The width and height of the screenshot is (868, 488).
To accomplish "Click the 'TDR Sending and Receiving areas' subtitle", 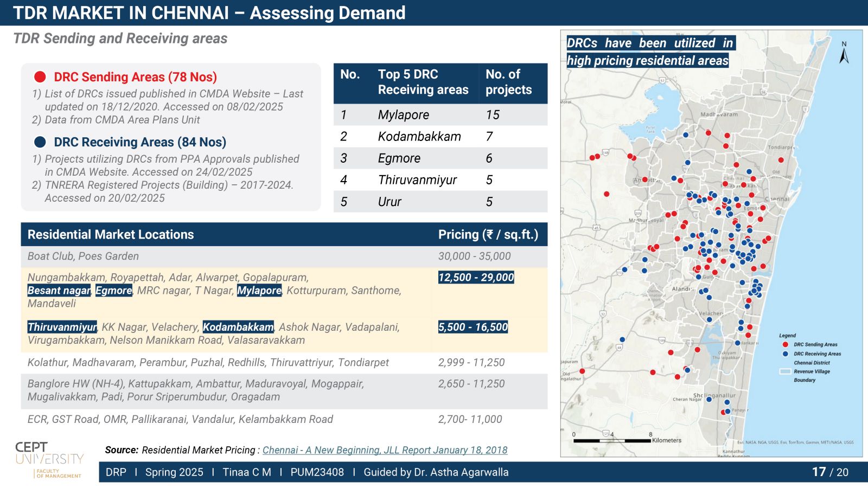I will [120, 38].
